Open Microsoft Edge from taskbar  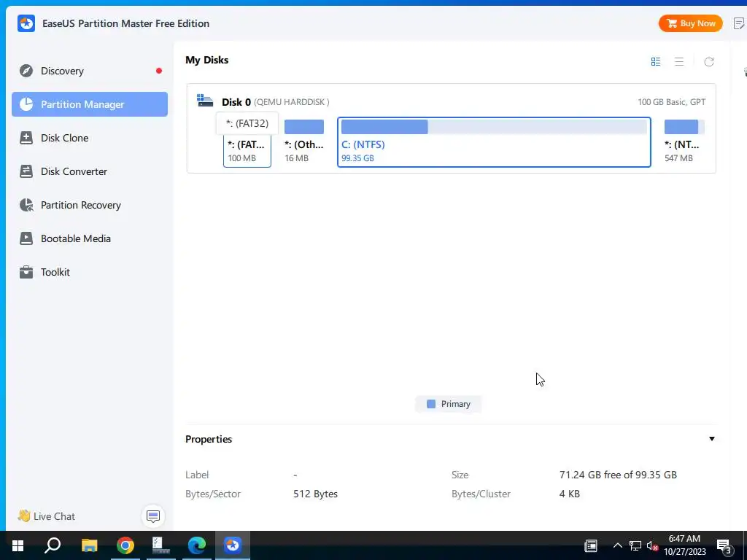click(x=197, y=545)
